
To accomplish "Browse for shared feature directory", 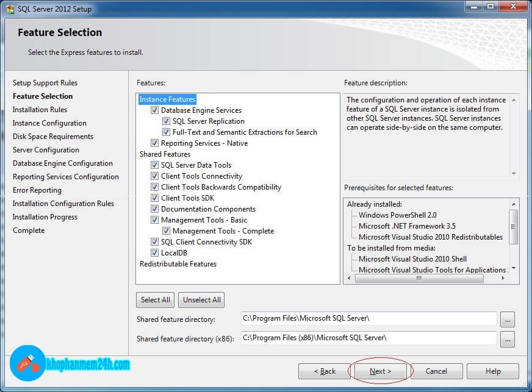I will coord(508,319).
